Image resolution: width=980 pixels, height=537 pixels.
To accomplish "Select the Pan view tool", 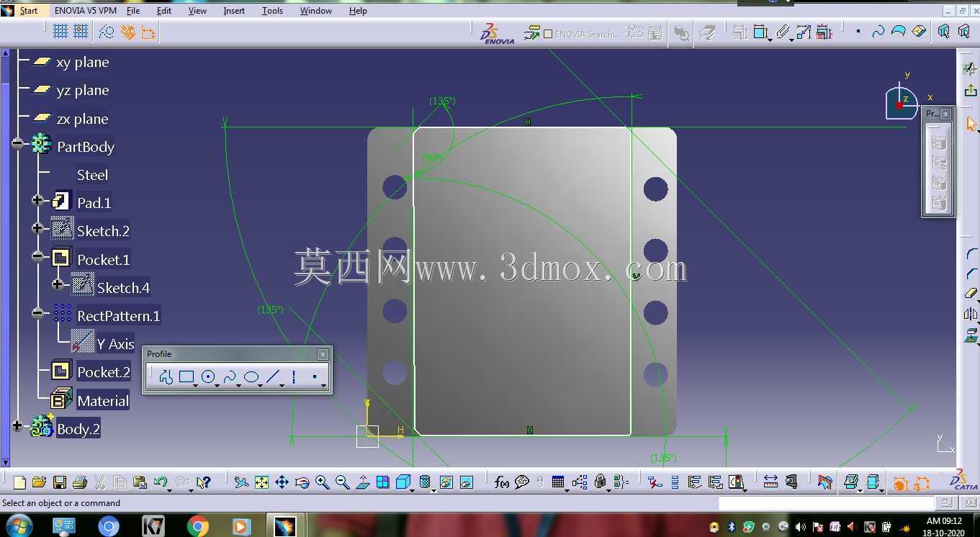I will [282, 482].
